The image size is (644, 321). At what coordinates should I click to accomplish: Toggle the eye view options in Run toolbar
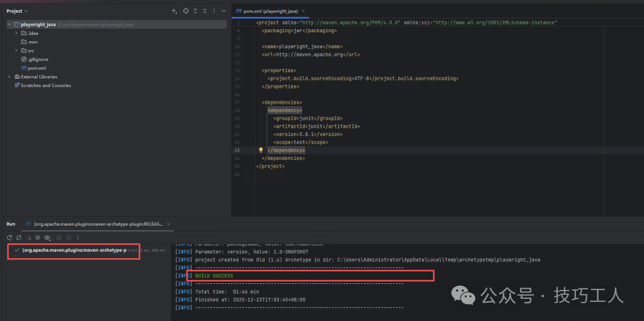point(47,237)
